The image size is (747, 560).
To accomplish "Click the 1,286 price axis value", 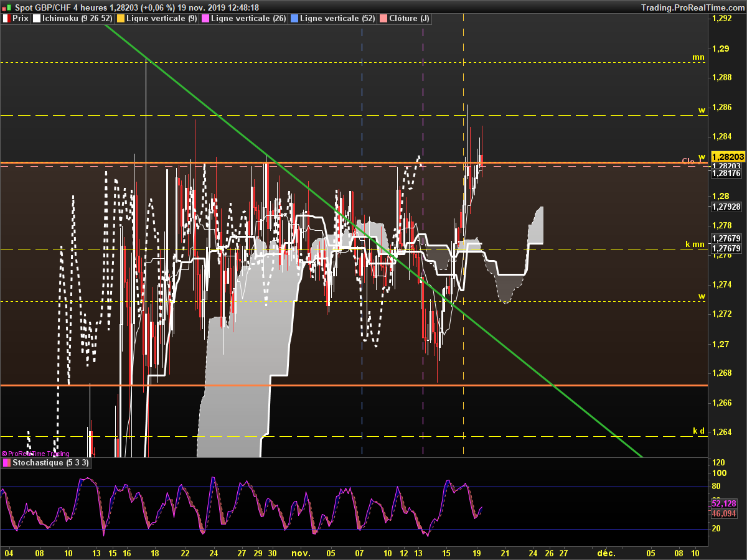I will coord(722,108).
